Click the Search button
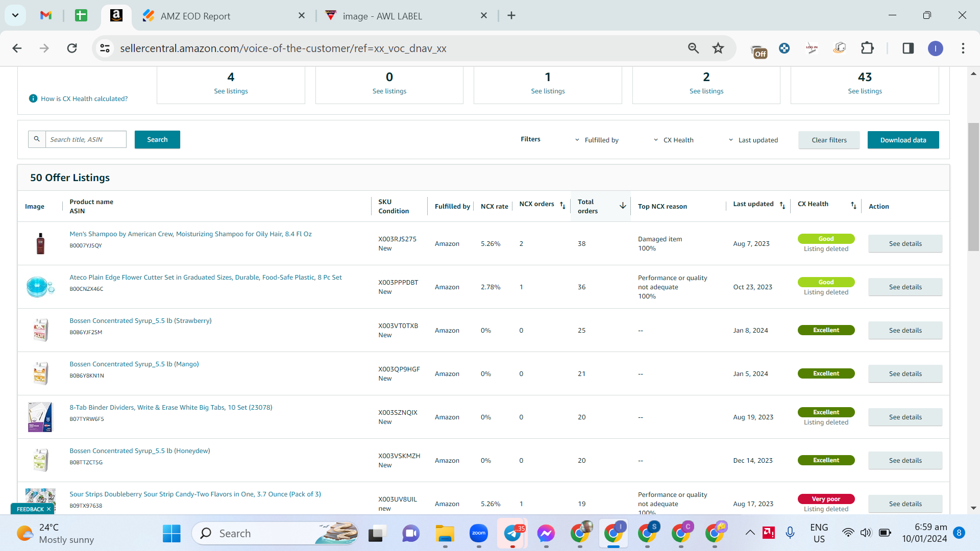The width and height of the screenshot is (980, 551). 157,139
